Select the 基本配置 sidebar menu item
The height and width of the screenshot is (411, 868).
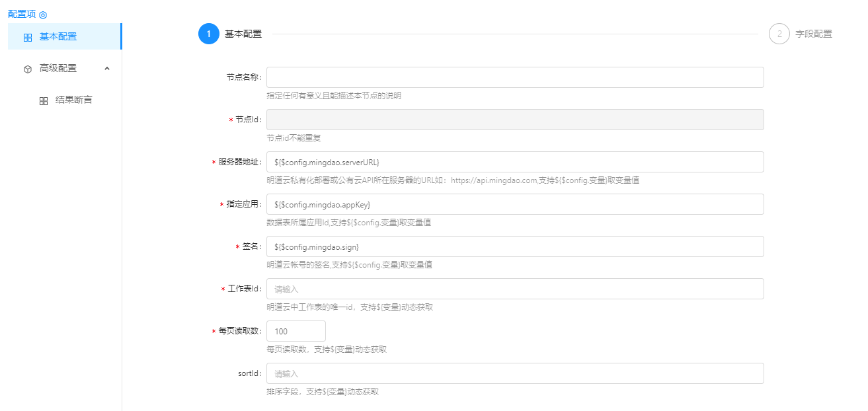pos(58,37)
